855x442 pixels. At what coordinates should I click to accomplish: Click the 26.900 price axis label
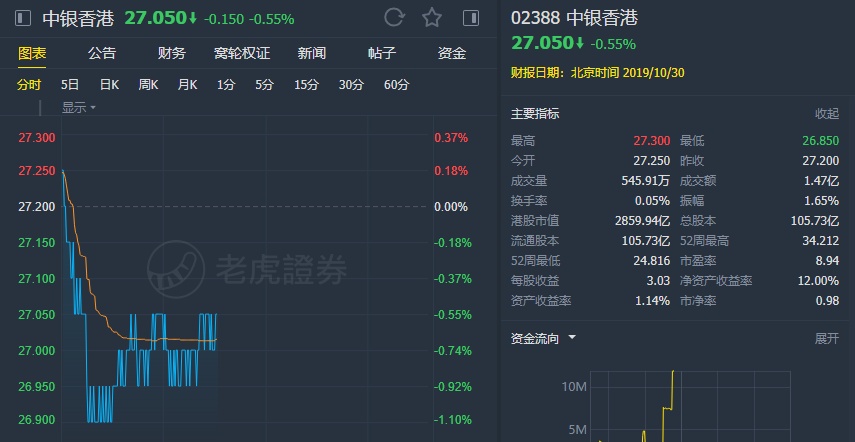tap(37, 420)
